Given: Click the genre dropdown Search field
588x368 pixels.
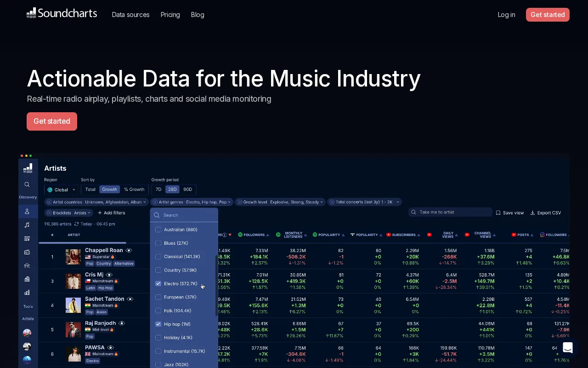Looking at the screenshot, I should point(184,215).
